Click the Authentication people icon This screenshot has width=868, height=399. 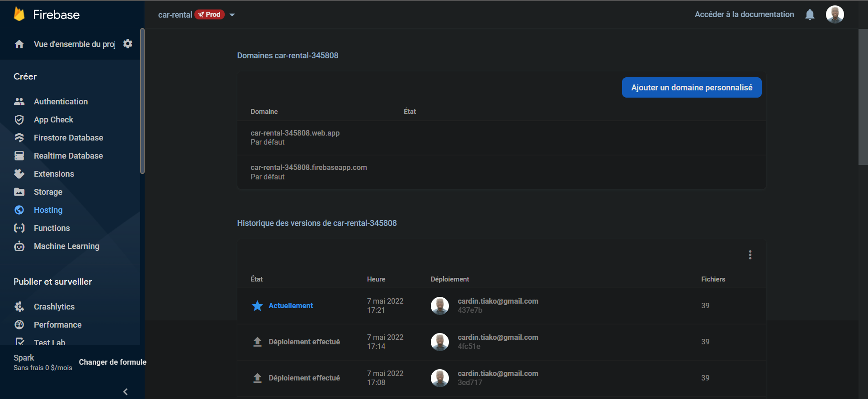(x=19, y=101)
